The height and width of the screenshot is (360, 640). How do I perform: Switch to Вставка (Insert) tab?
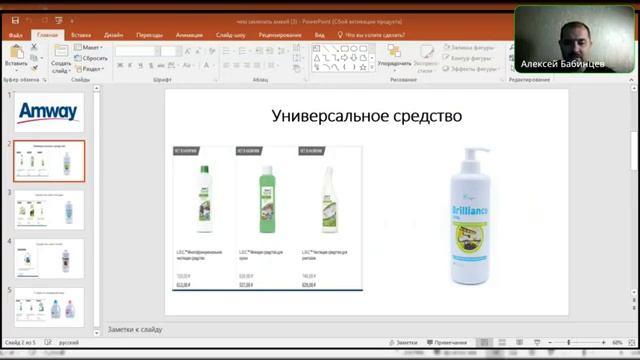81,35
